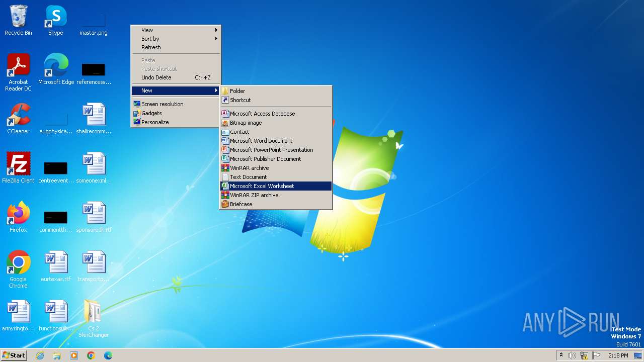Select the referencess file icon
Image resolution: width=644 pixels, height=362 pixels.
tap(94, 73)
